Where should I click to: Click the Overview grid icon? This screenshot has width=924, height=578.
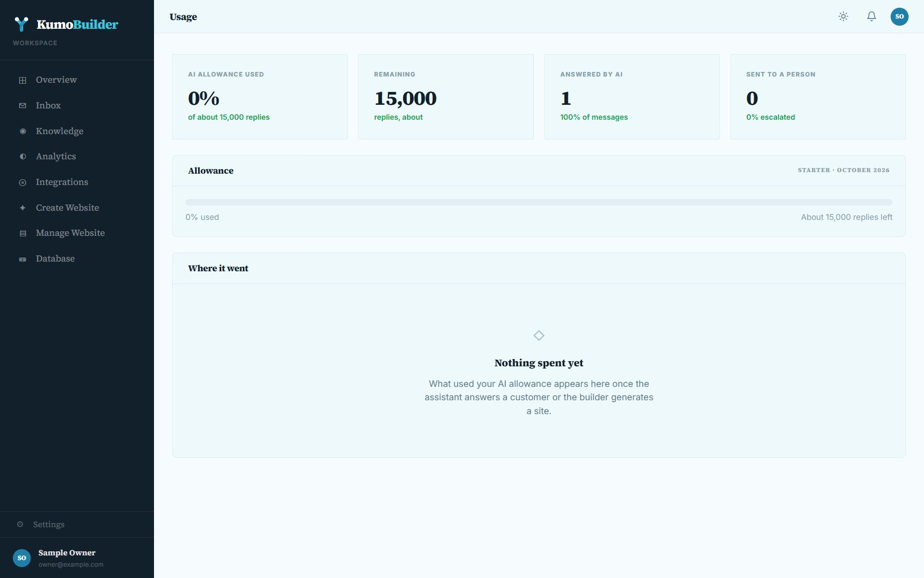point(23,80)
